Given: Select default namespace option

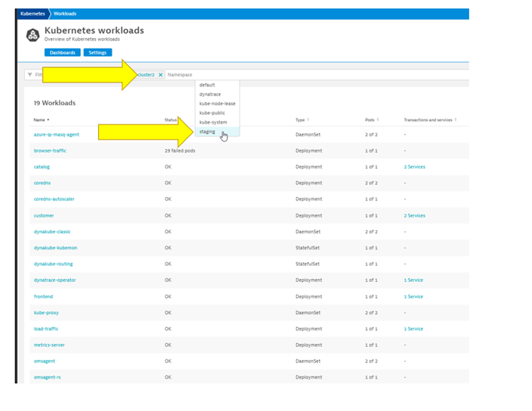Looking at the screenshot, I should 207,85.
